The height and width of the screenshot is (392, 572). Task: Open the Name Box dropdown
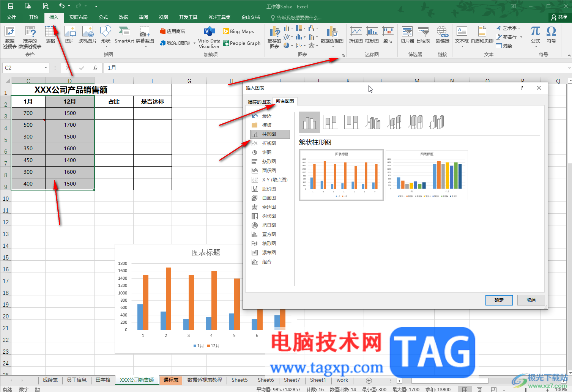point(46,68)
